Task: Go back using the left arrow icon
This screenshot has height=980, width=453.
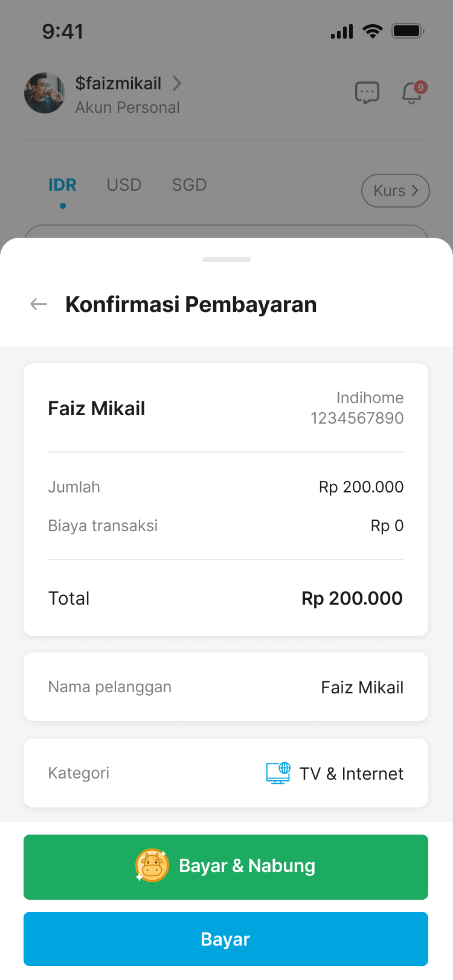Action: 39,304
